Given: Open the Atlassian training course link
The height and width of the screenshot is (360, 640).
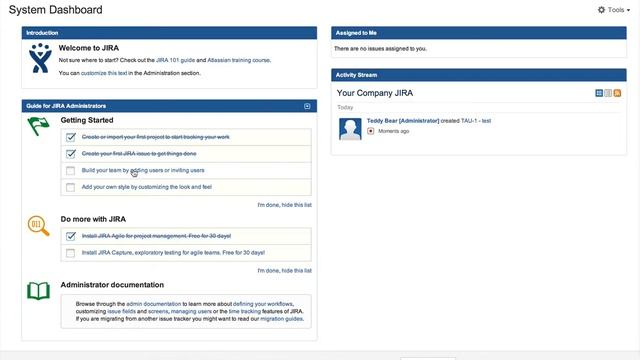Looking at the screenshot, I should [239, 60].
